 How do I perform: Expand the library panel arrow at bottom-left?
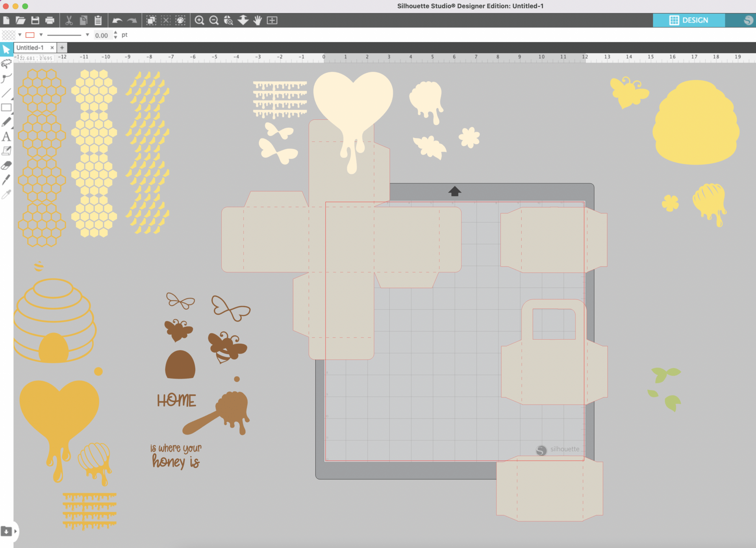15,531
